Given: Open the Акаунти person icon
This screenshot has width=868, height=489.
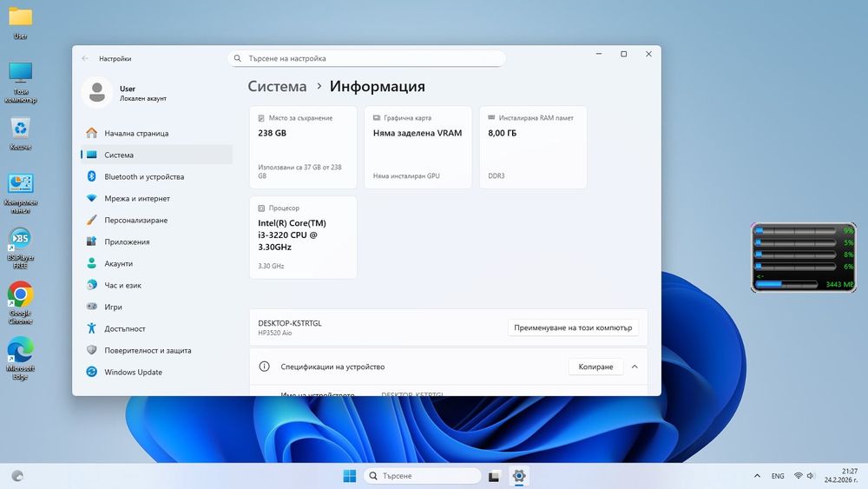Looking at the screenshot, I should [x=91, y=263].
